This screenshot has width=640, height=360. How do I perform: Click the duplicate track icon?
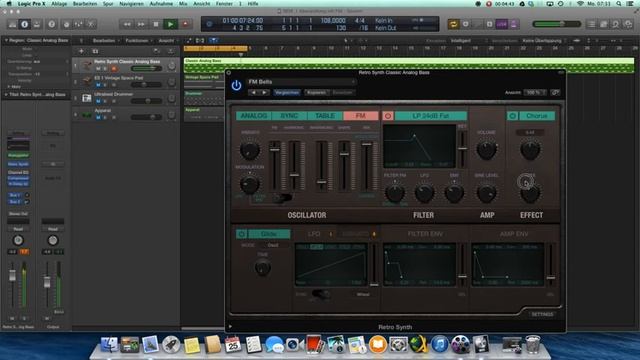point(95,51)
